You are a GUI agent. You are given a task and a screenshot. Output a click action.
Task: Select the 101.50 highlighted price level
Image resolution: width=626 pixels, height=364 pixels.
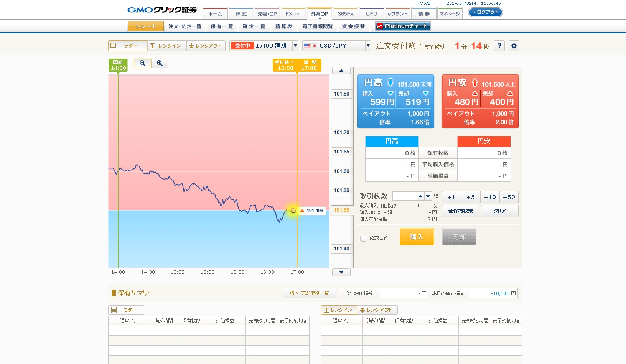(341, 210)
